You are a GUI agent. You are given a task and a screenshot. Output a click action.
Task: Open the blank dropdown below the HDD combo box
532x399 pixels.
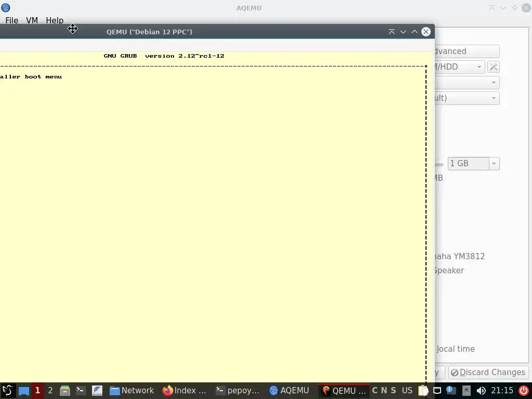point(467,83)
